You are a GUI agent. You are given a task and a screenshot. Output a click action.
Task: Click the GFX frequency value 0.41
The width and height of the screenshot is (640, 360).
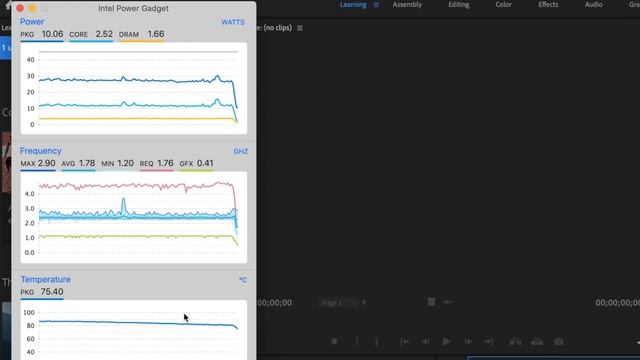[x=205, y=163]
